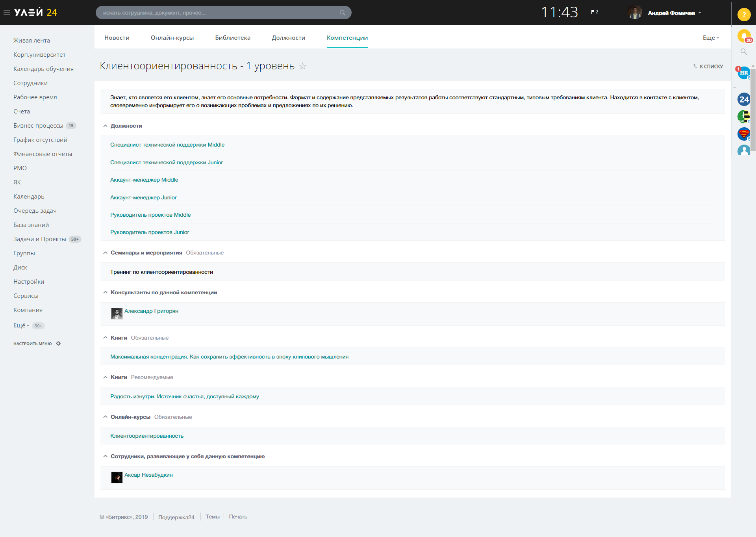Viewport: 756px width, 537px height.
Task: Open Корп.университет menu item
Action: coord(39,55)
